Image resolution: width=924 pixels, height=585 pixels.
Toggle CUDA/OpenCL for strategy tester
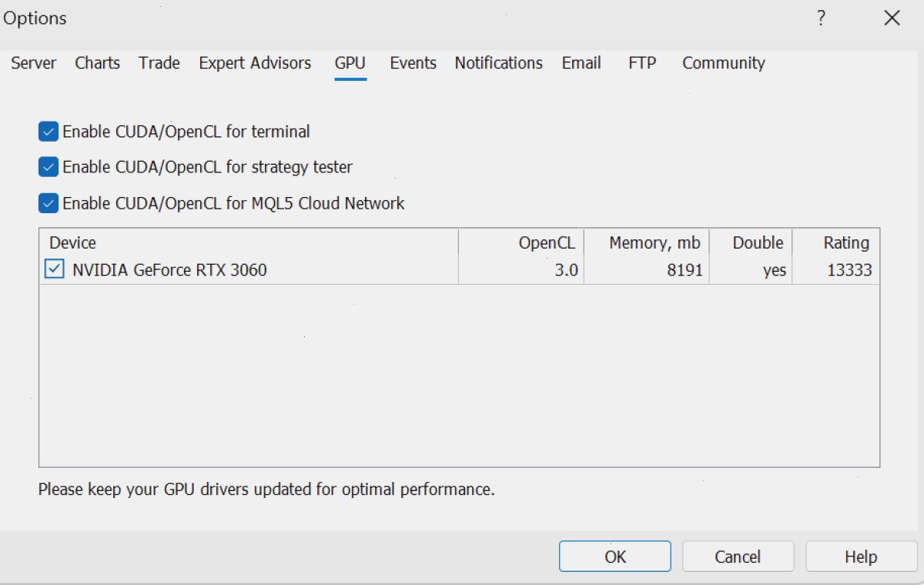(48, 166)
